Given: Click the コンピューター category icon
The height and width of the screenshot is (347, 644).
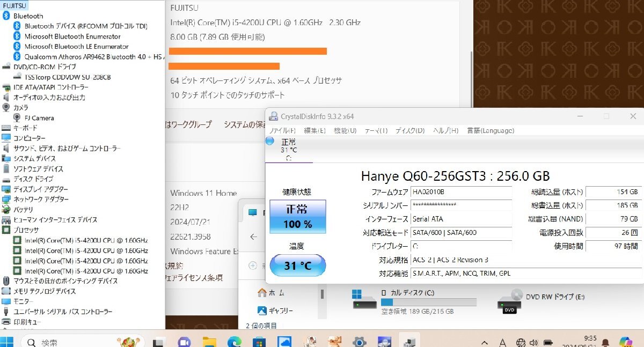Looking at the screenshot, I should pyautogui.click(x=6, y=138).
